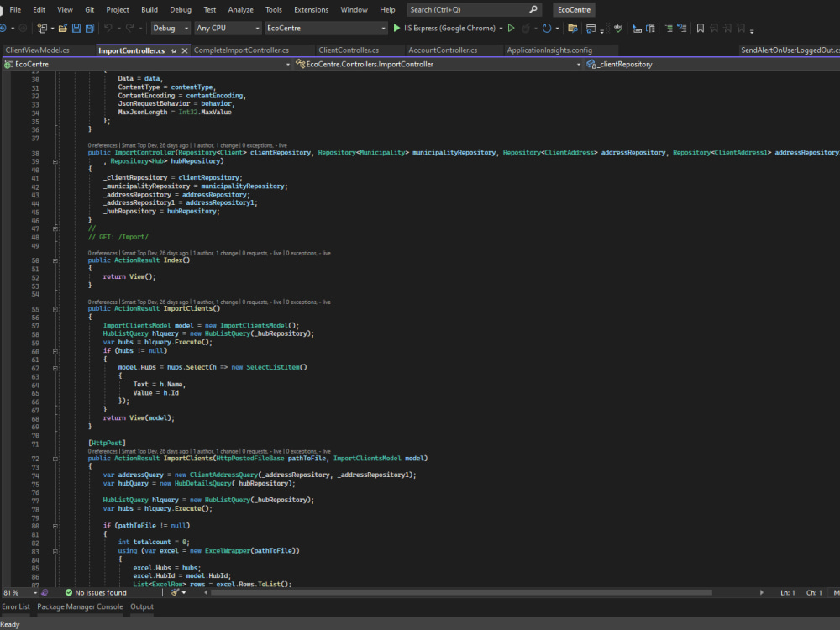Toggle a bookmark with bookmark icon

coord(701,28)
